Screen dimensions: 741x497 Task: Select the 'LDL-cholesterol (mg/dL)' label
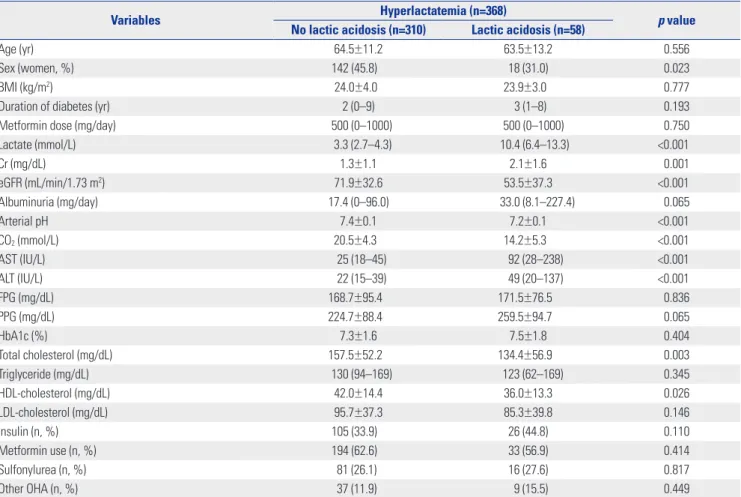pyautogui.click(x=54, y=412)
